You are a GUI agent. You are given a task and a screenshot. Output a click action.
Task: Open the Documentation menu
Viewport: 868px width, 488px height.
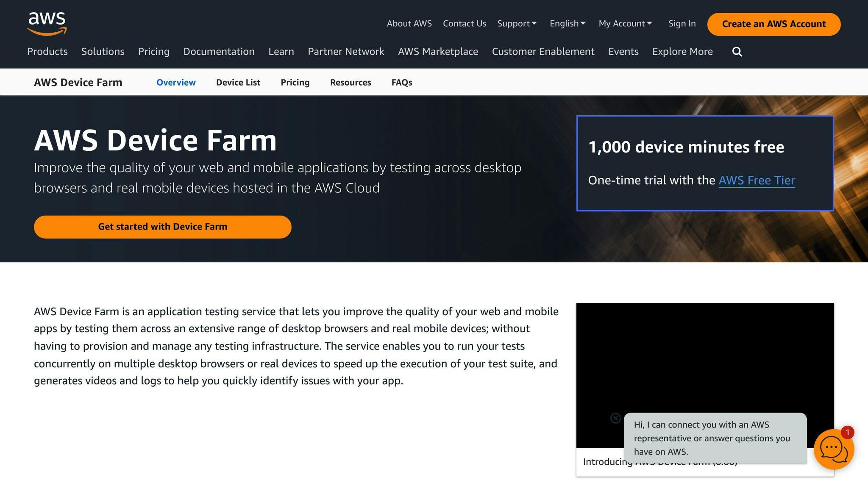click(x=219, y=52)
